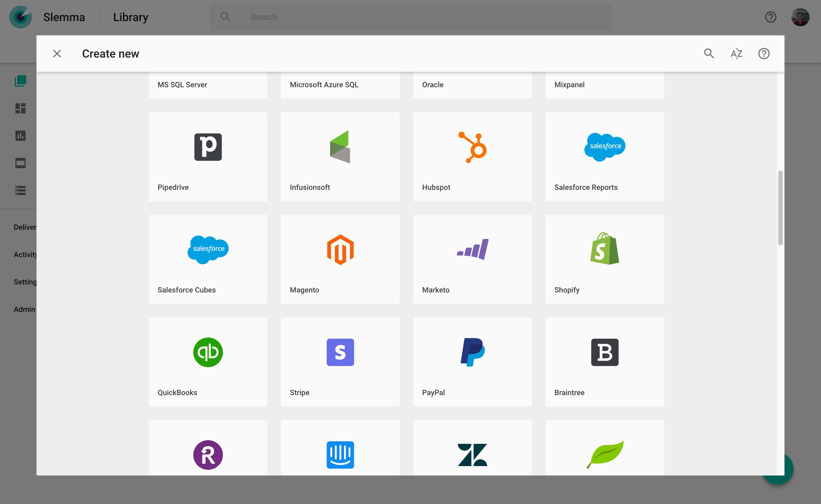Sort integrations alphabetically with AZ icon
Viewport: 821px width, 504px height.
[x=736, y=54]
